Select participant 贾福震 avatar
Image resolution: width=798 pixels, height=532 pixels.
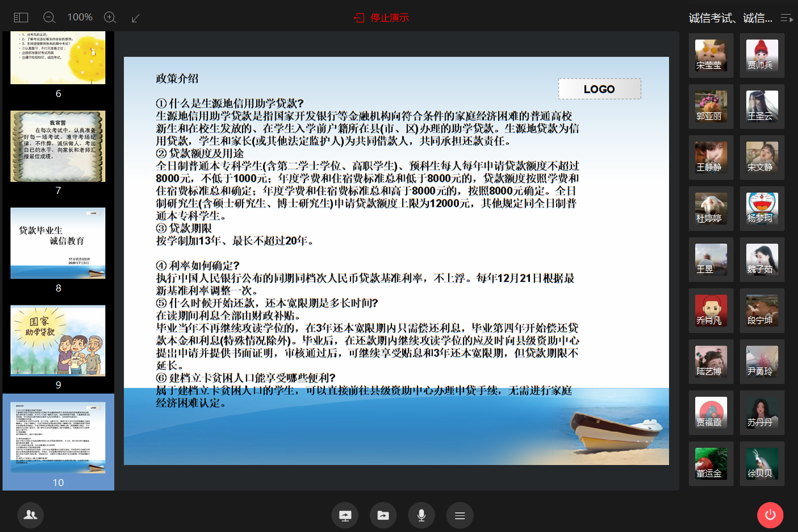[x=711, y=413]
